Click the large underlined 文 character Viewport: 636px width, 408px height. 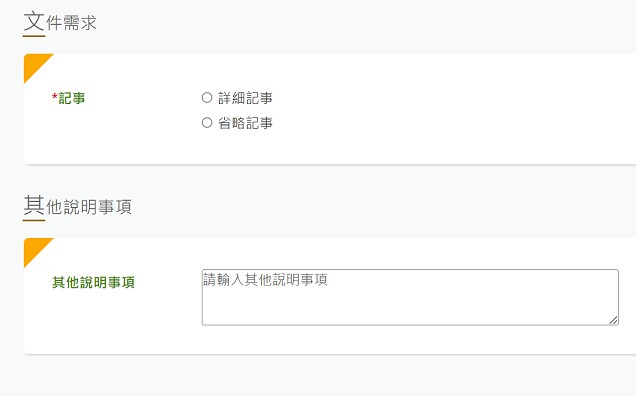(34, 21)
